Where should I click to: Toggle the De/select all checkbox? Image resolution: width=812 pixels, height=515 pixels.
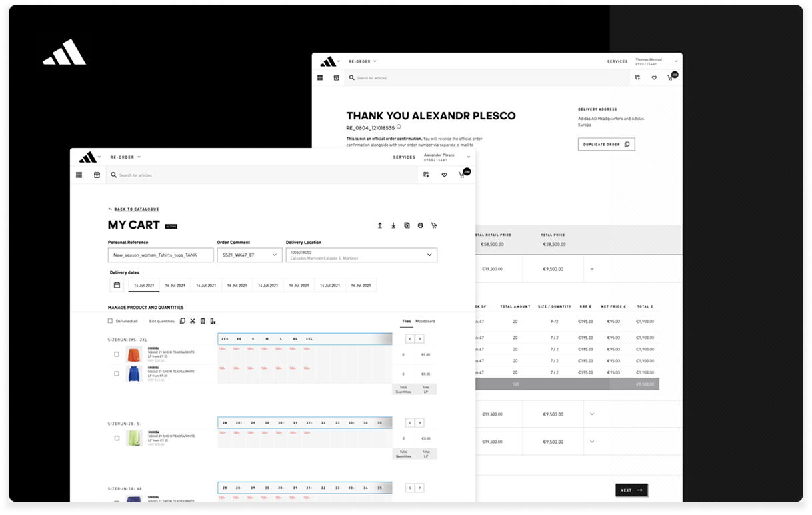click(110, 321)
